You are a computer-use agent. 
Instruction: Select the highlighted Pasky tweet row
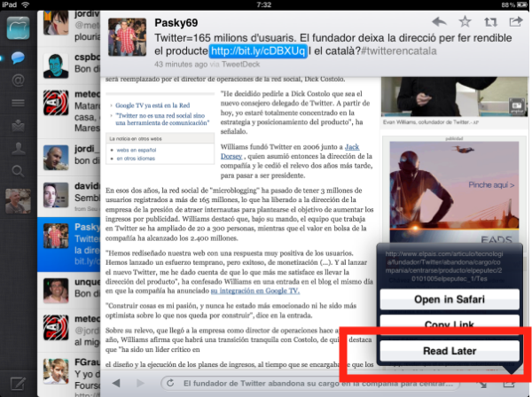coord(69,245)
